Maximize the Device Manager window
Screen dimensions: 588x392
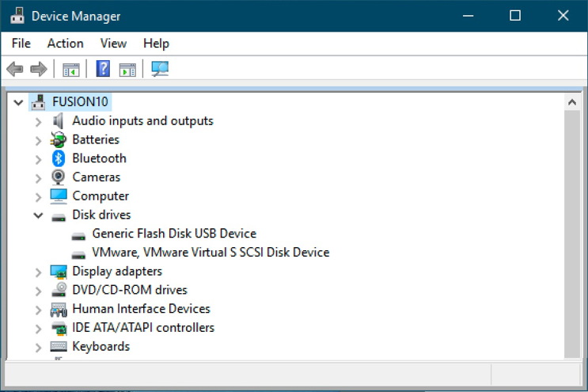click(x=515, y=16)
